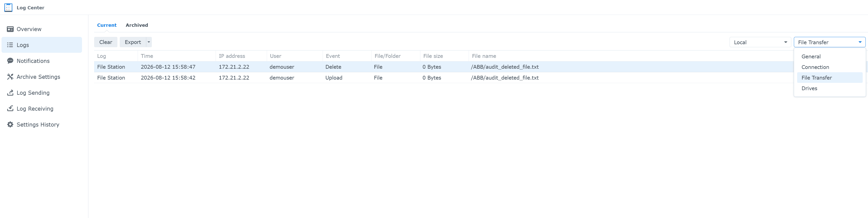
Task: Sort by the Event column header
Action: coord(347,56)
